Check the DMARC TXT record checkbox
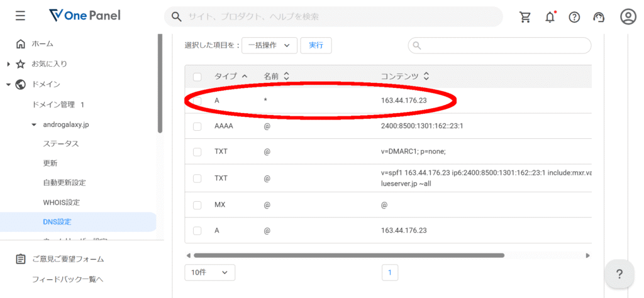 [x=197, y=152]
